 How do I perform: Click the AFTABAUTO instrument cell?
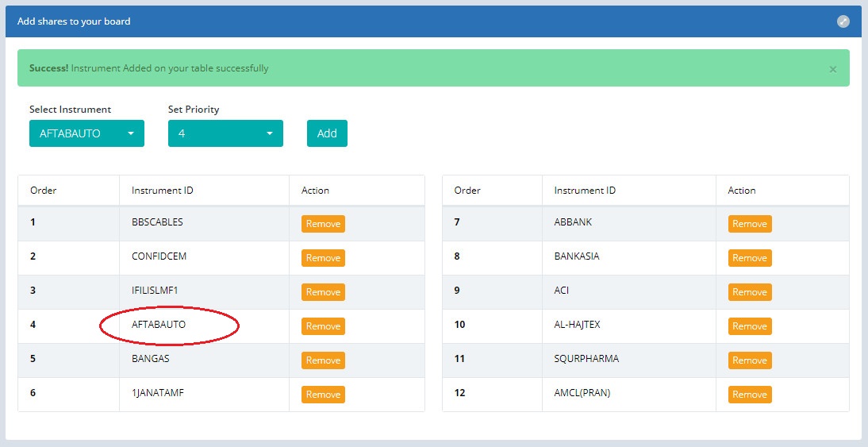159,325
